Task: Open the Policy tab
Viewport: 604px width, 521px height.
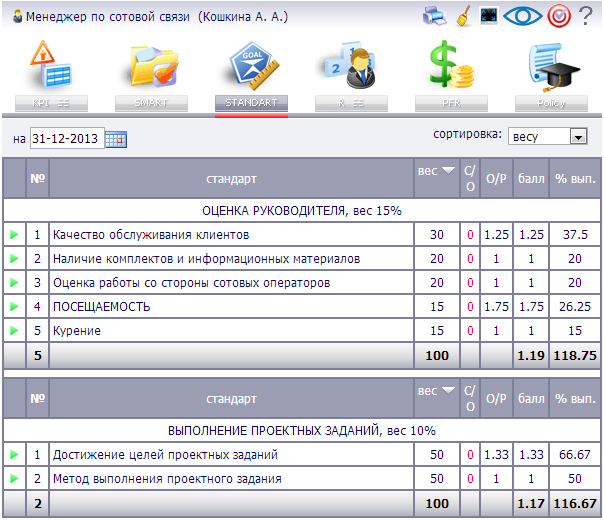Action: pos(551,103)
